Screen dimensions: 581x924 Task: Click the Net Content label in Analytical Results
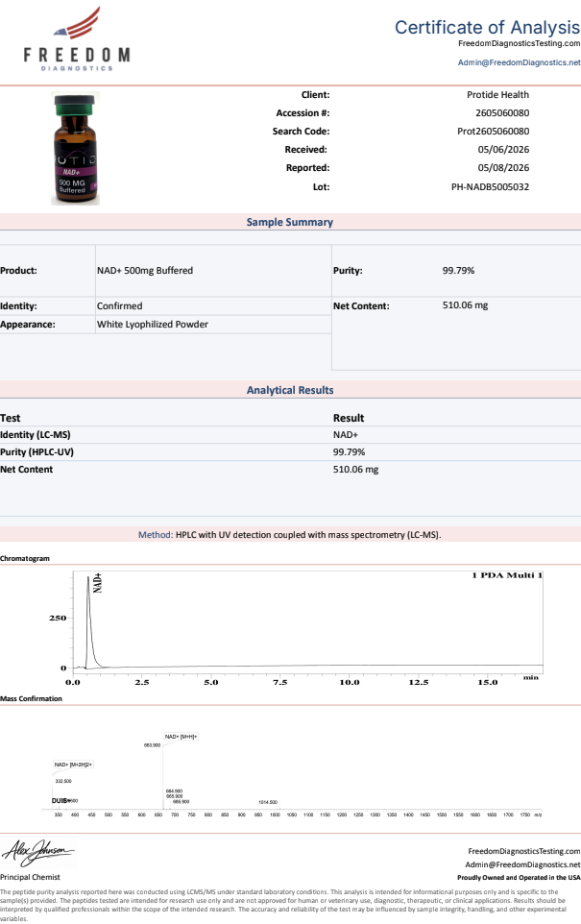27,470
